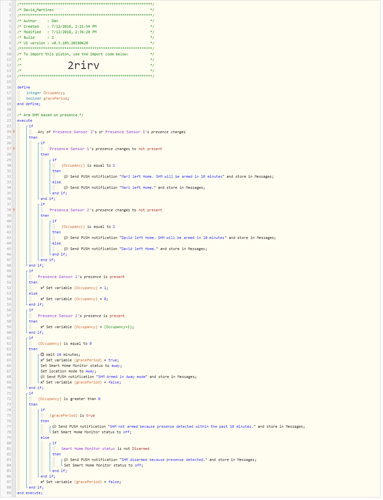Click 'Smart Home Monitor status is not Disarmed'

105,449
